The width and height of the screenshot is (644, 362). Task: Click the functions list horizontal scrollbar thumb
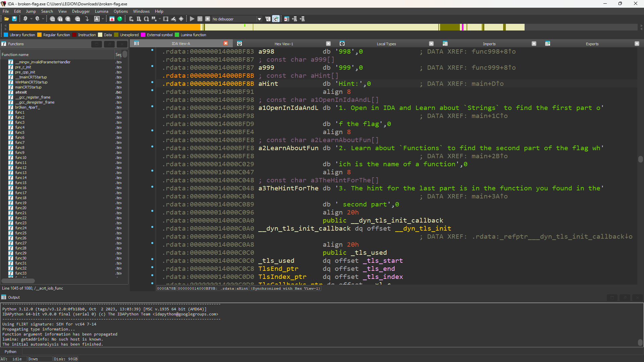[18, 281]
